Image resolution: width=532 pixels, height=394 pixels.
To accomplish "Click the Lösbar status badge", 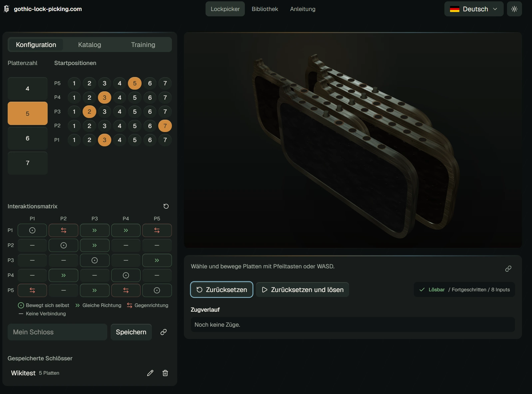I will (464, 290).
